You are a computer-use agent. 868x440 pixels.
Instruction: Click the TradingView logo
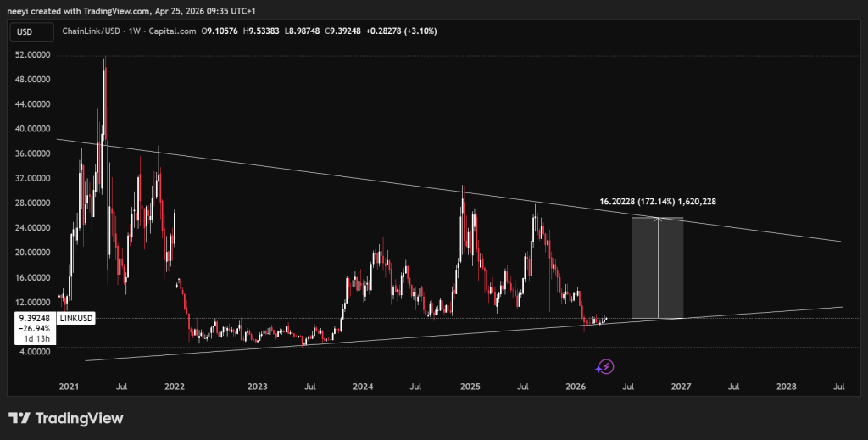pos(65,419)
